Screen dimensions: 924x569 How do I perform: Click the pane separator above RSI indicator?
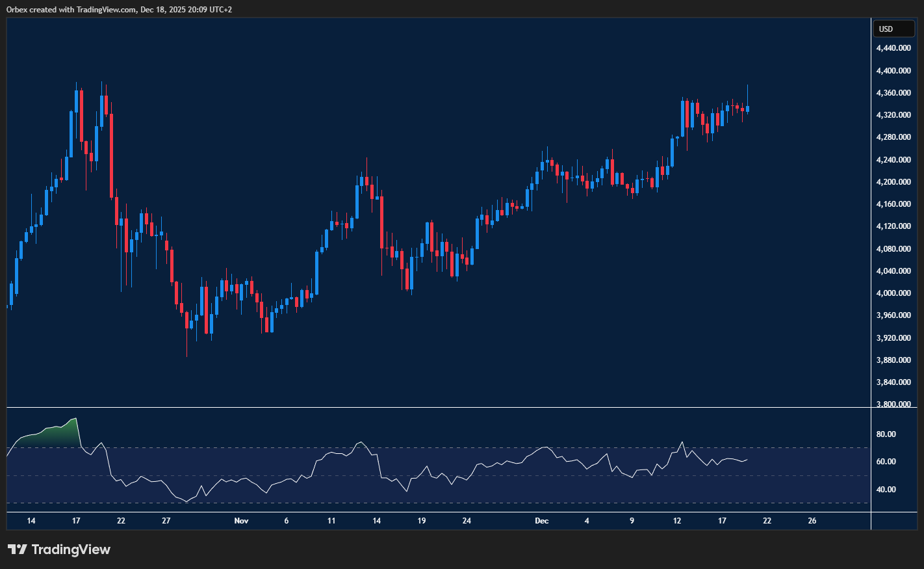point(439,408)
